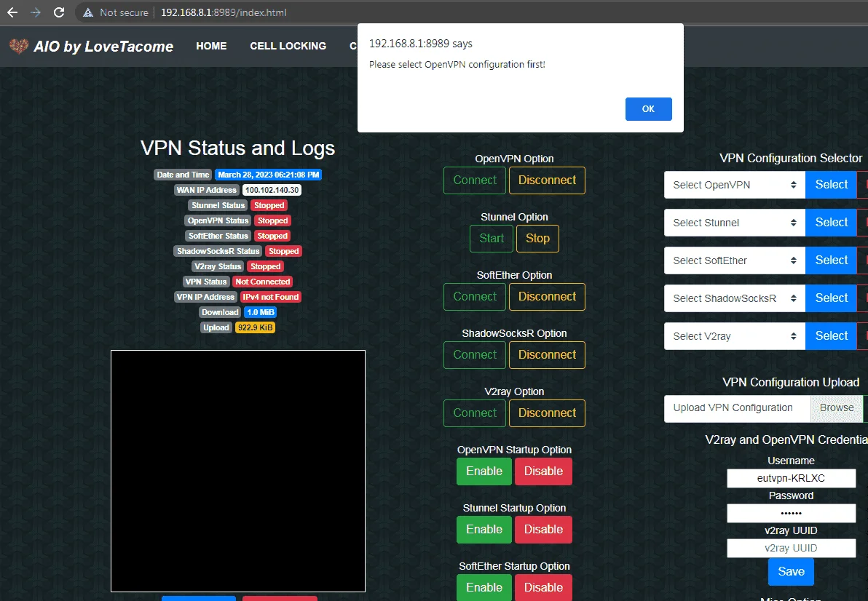868x601 pixels.
Task: Click Connect under SoftEther Option
Action: pyautogui.click(x=474, y=297)
